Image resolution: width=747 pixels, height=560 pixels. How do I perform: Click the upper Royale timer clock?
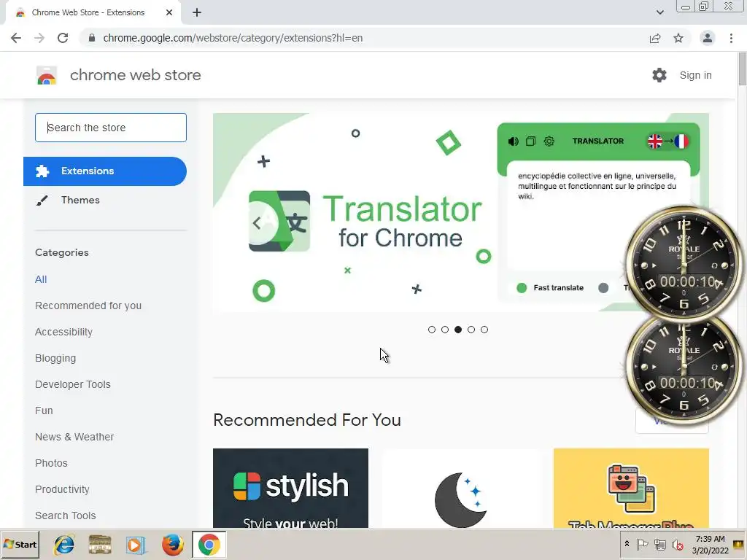pos(684,263)
